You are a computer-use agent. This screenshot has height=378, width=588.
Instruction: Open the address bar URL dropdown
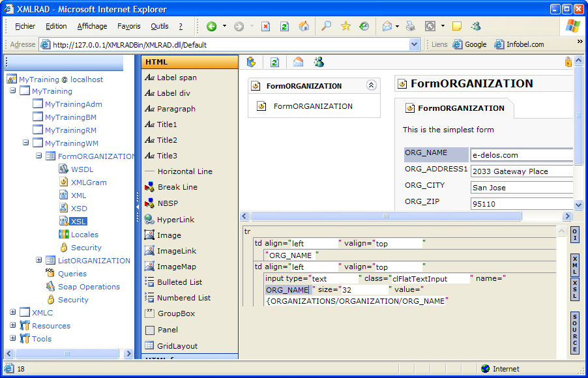pyautogui.click(x=415, y=44)
